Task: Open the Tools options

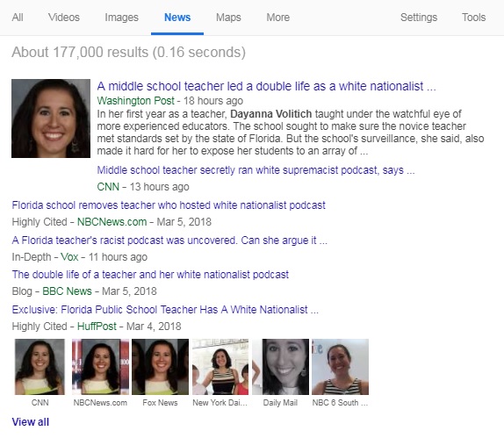Action: click(x=473, y=18)
